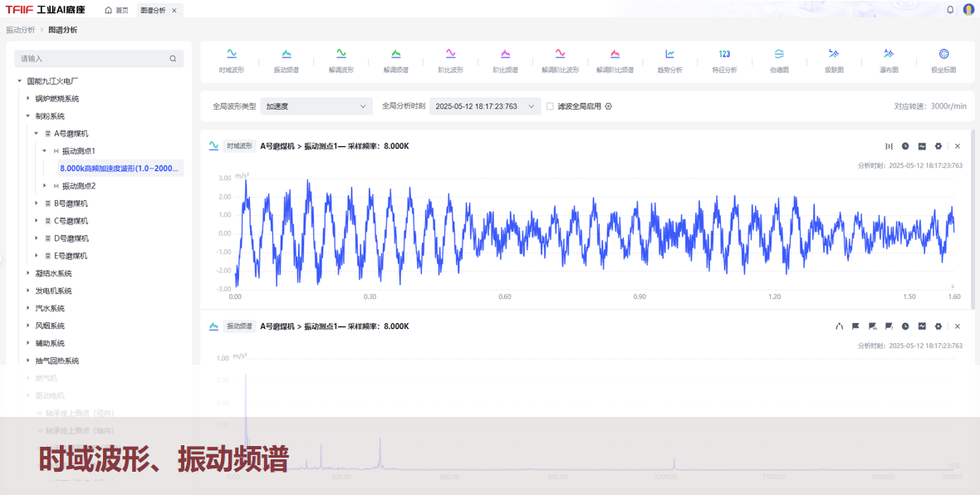Select the 伯德图 Bode plot tool

[779, 61]
